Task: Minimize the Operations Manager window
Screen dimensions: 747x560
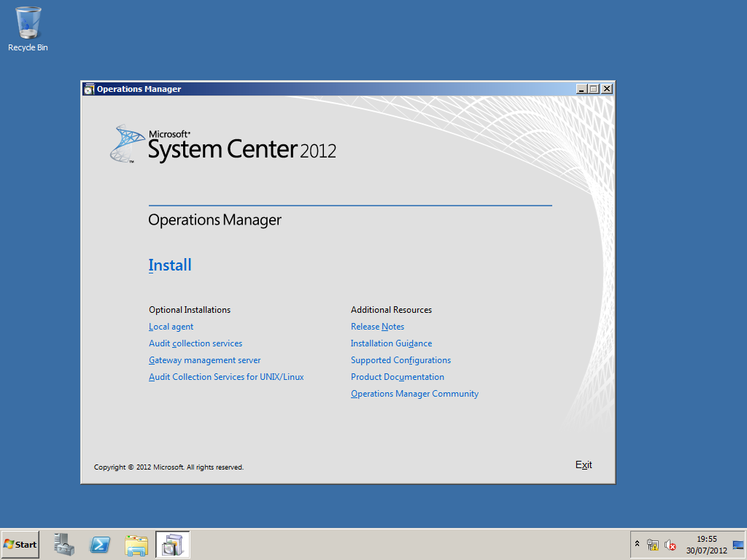Action: pos(581,89)
